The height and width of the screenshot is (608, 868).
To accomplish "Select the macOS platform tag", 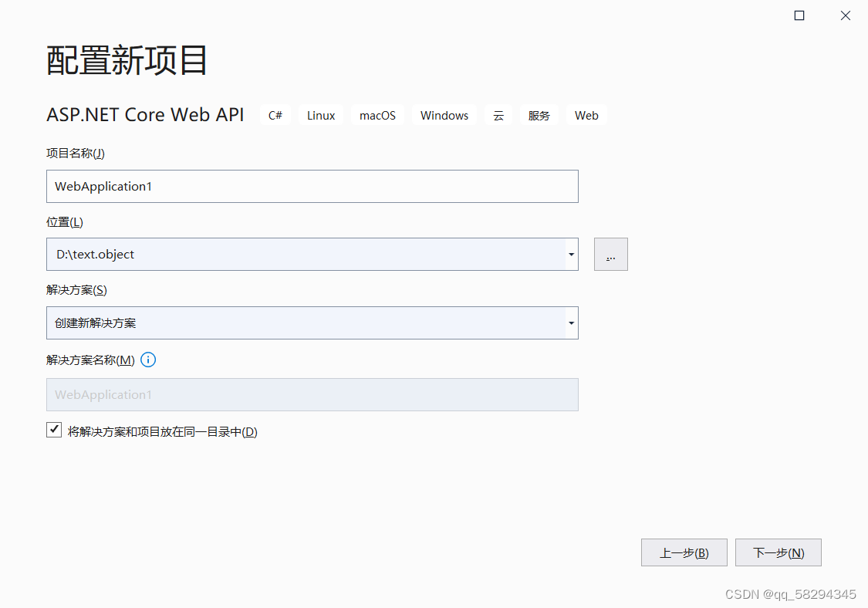I will [377, 114].
